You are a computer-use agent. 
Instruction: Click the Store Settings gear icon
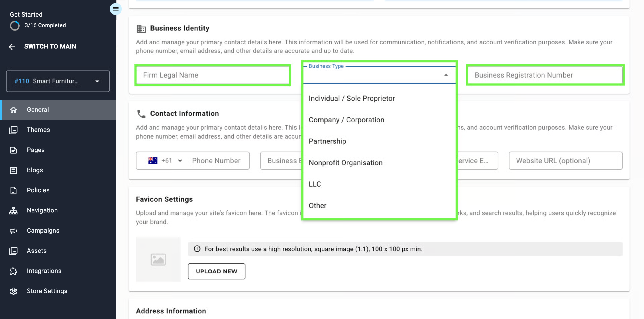coord(13,291)
